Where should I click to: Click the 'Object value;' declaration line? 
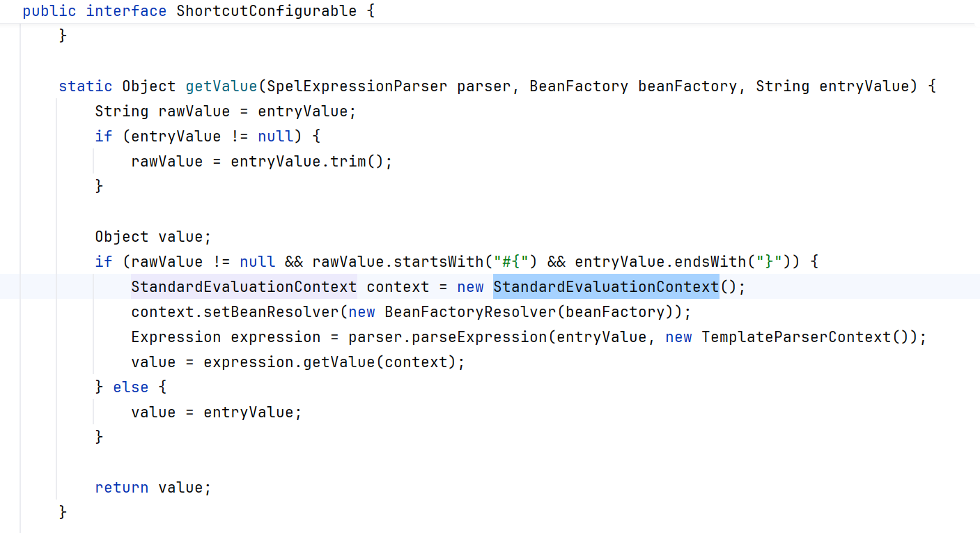[x=153, y=237]
